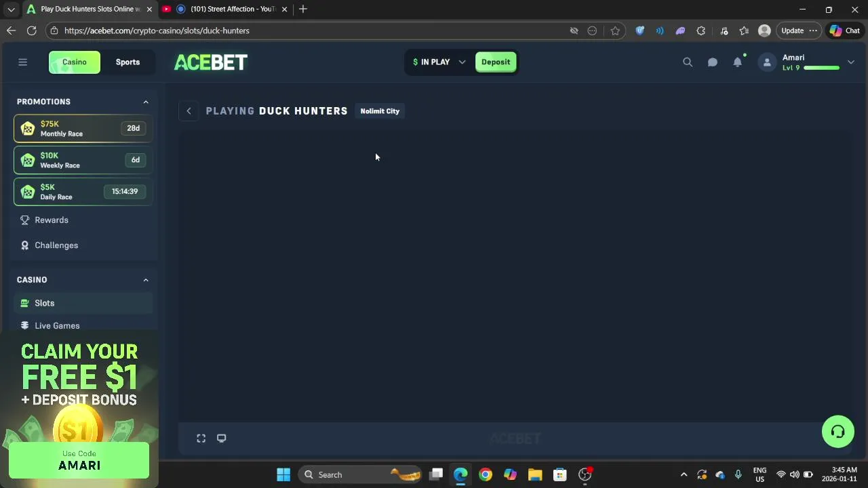The image size is (868, 488).
Task: Open File Explorer from taskbar
Action: (535, 474)
